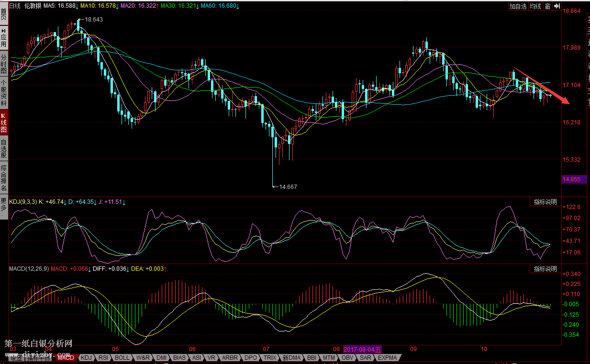Switch indicator to BOLL tab

point(122,357)
